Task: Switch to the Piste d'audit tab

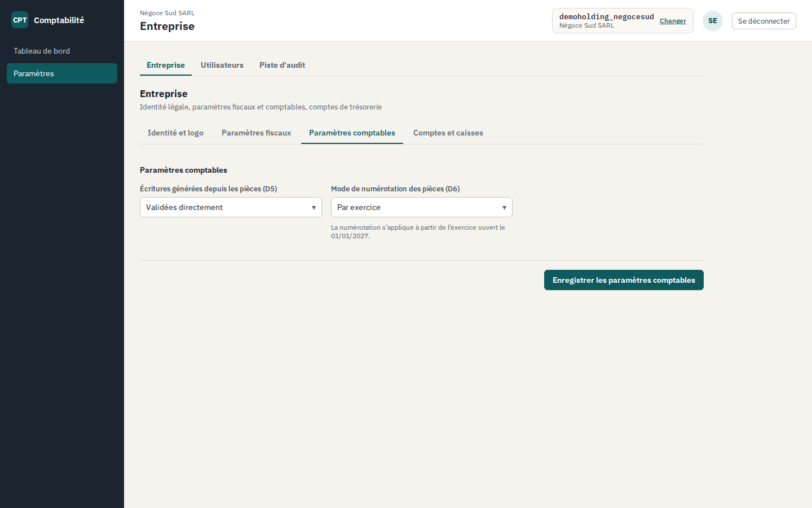Action: click(282, 65)
